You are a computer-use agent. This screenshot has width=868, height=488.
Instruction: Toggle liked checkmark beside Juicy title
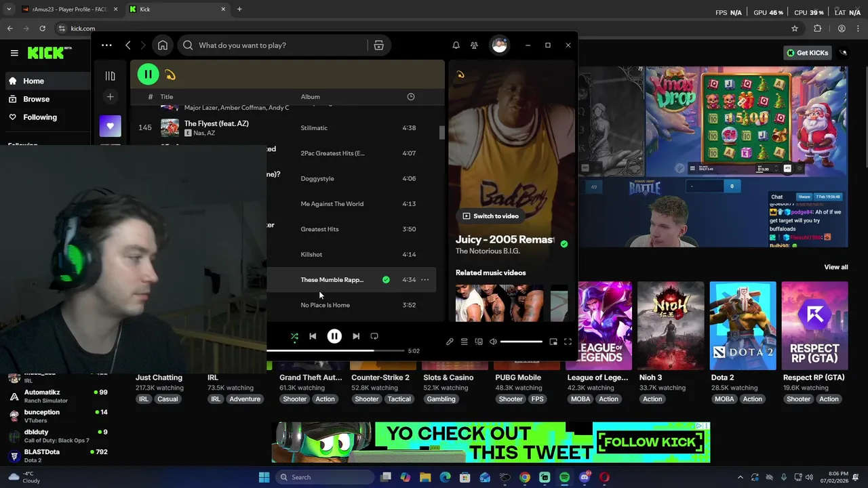tap(564, 244)
